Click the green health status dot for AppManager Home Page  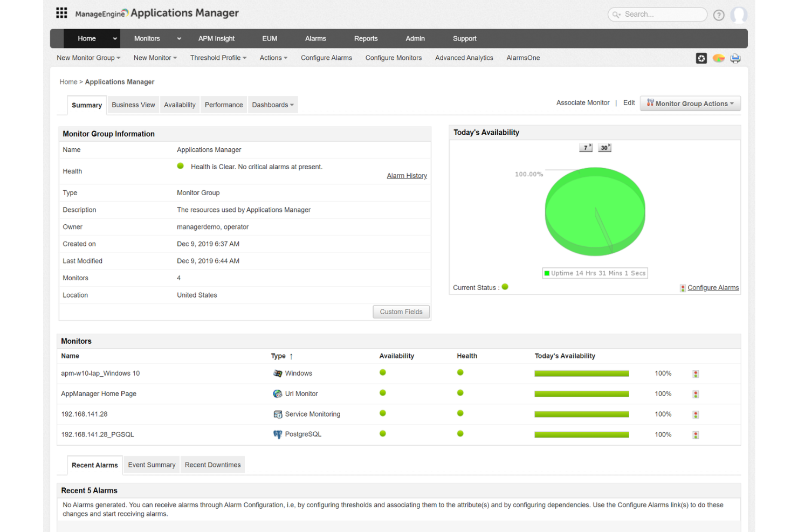click(460, 393)
